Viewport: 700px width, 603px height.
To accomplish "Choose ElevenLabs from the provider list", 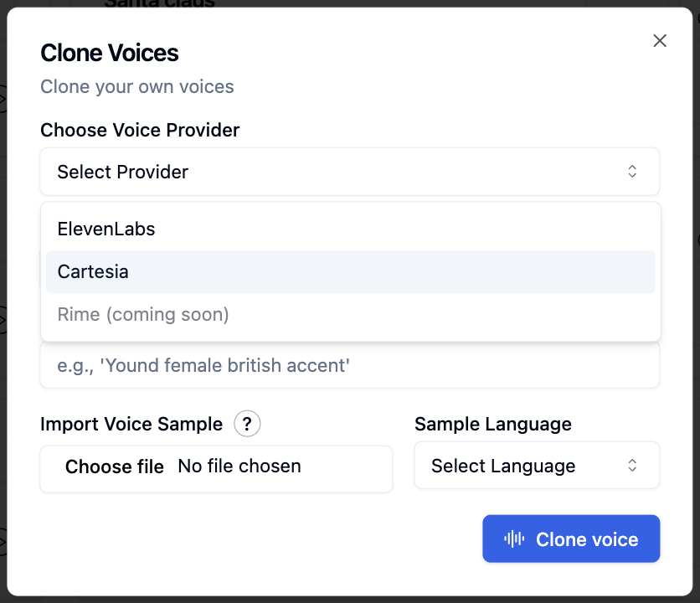I will (106, 229).
